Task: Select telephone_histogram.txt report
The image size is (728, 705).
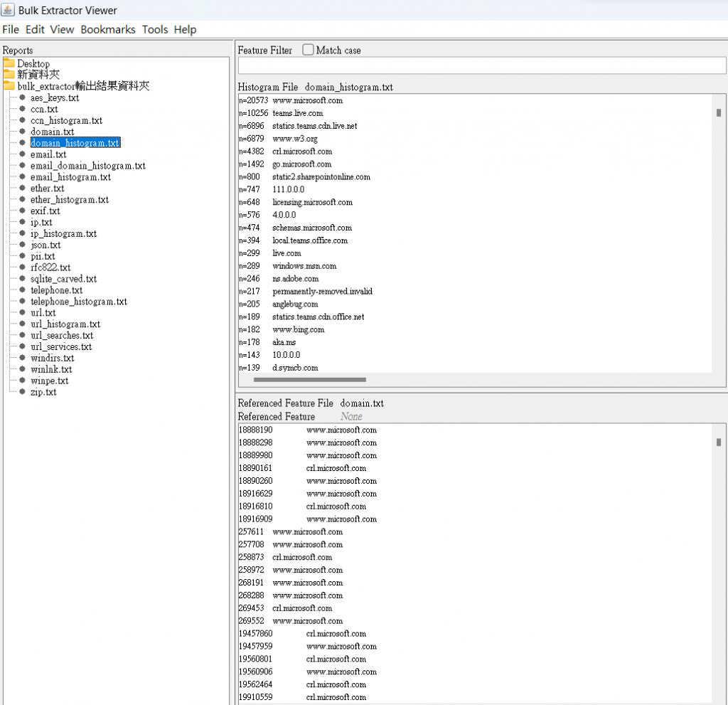Action: coord(79,302)
